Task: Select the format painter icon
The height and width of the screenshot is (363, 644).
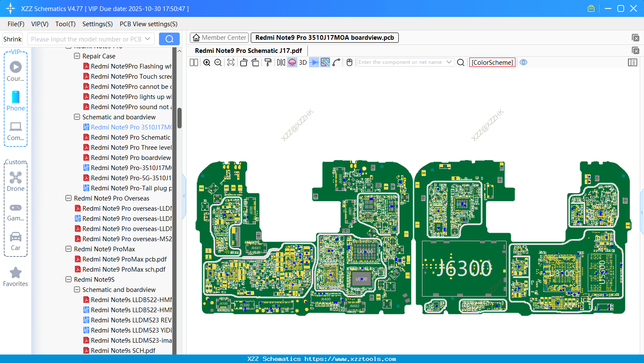Action: click(x=268, y=63)
